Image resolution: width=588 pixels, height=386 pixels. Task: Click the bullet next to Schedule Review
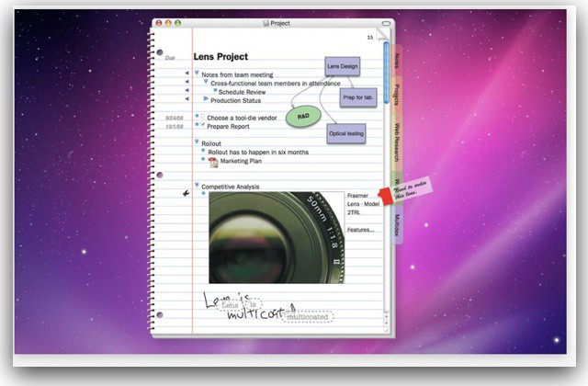(215, 90)
